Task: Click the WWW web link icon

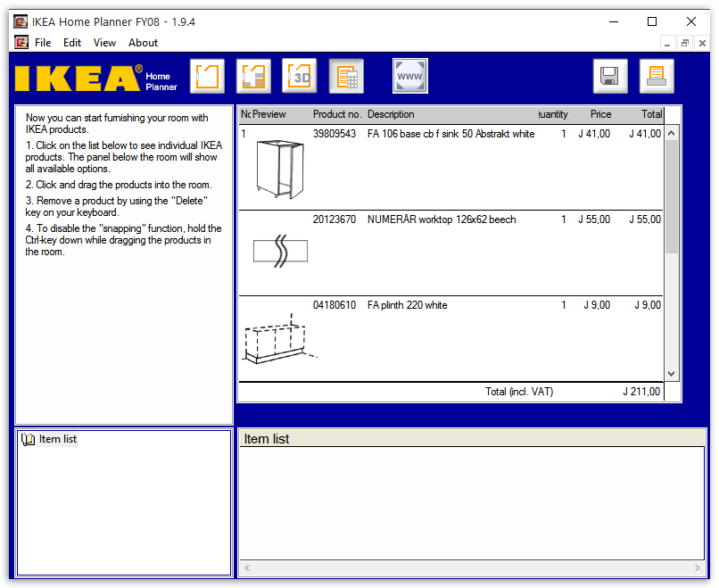Action: (x=410, y=76)
